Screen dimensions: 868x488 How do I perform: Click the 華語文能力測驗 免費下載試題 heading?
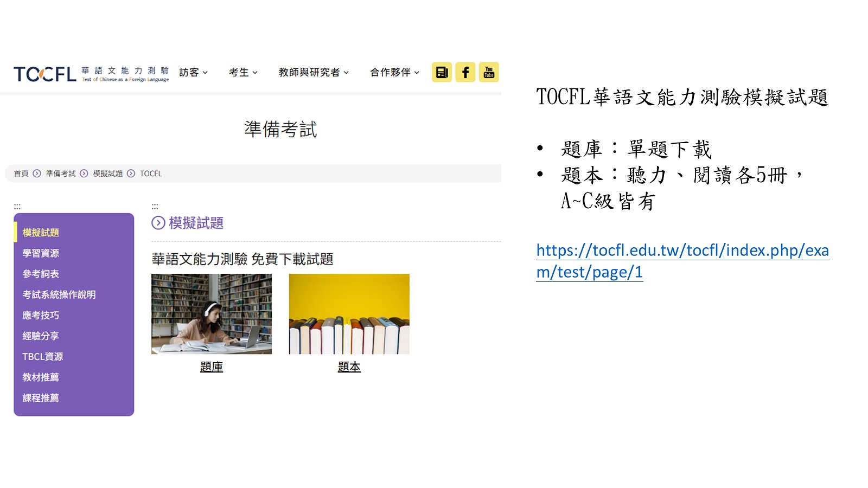[x=242, y=259]
